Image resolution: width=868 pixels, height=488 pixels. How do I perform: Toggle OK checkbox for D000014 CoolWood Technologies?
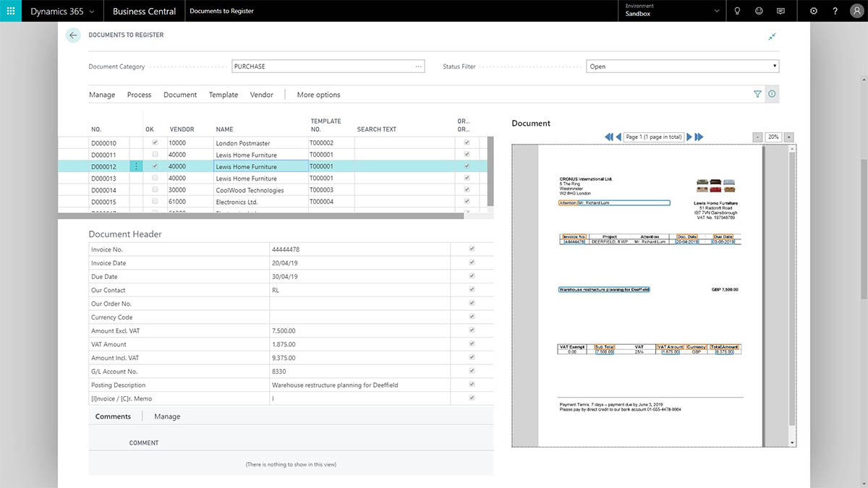(x=155, y=189)
